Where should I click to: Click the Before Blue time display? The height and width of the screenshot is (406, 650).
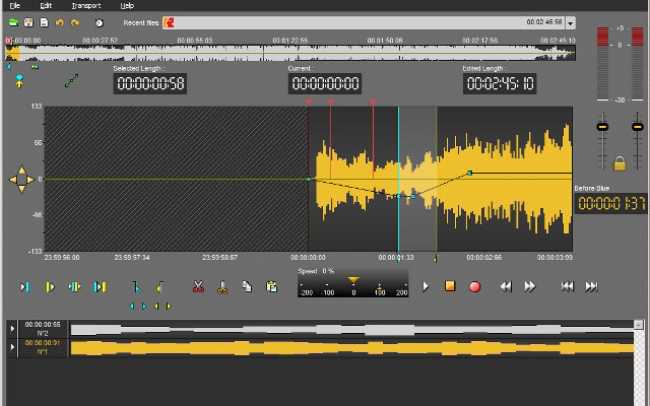pyautogui.click(x=611, y=203)
